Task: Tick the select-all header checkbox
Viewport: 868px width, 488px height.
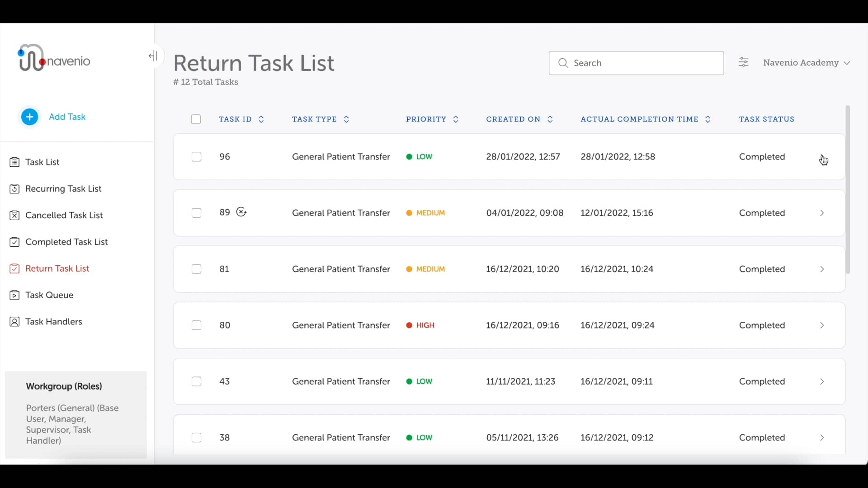Action: tap(196, 120)
